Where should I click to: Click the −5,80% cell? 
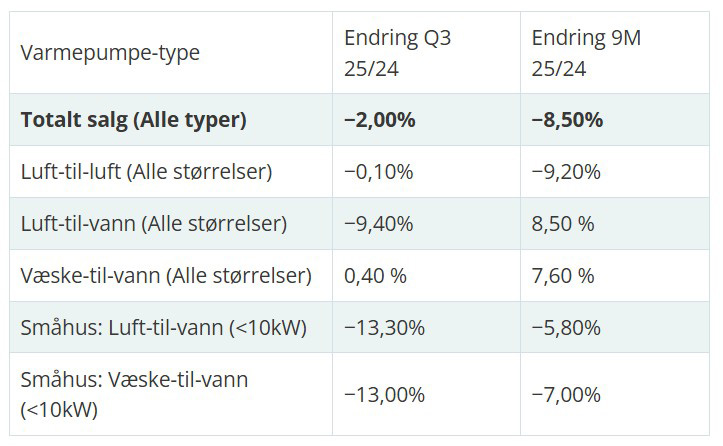(566, 327)
